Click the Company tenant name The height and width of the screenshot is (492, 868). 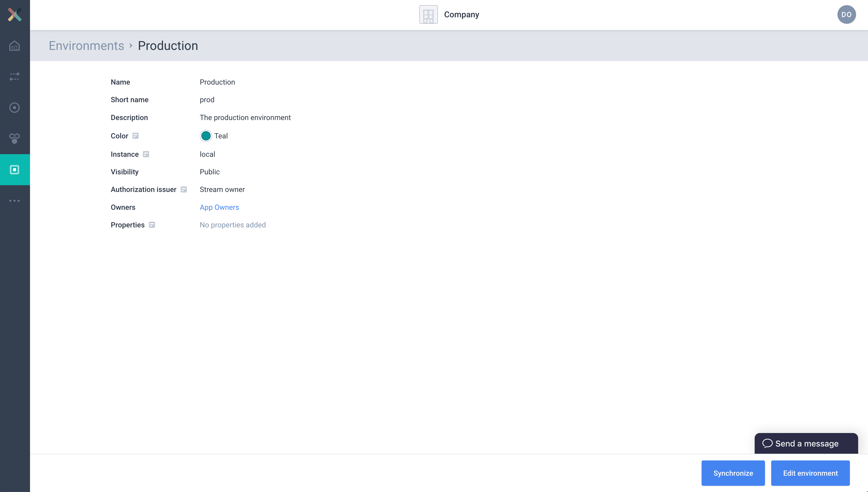(x=461, y=14)
